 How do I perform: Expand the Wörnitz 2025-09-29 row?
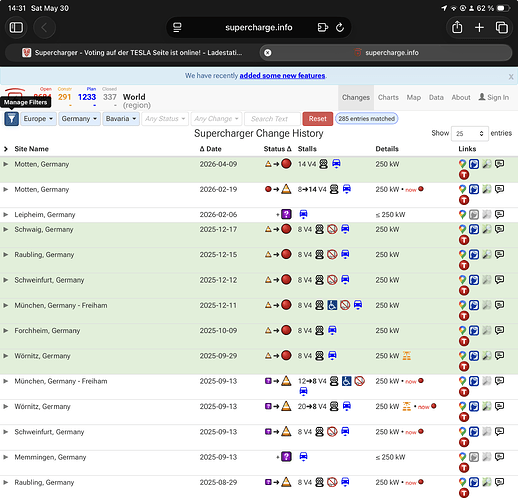pos(6,356)
